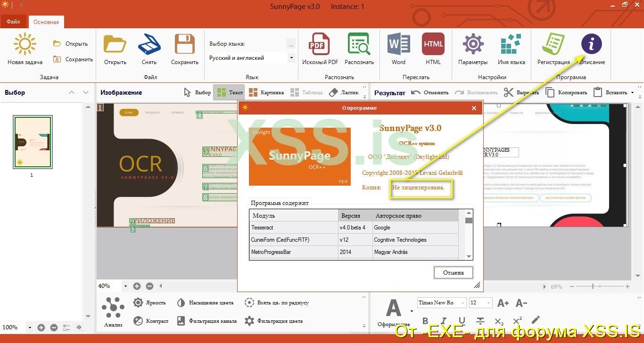This screenshot has width=644, height=343.
Task: Open the Times New Ro font dropdown
Action: pyautogui.click(x=463, y=303)
